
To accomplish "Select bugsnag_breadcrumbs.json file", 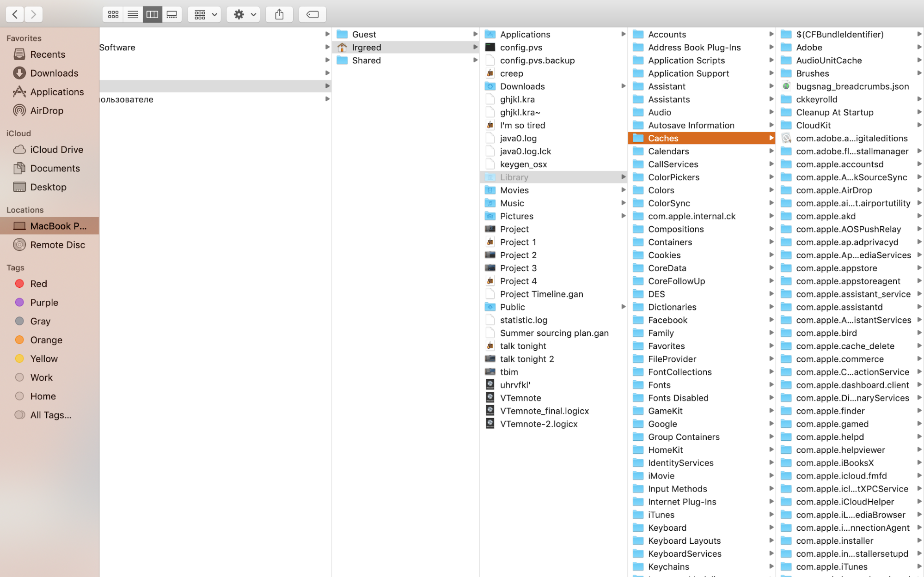I will click(x=850, y=86).
